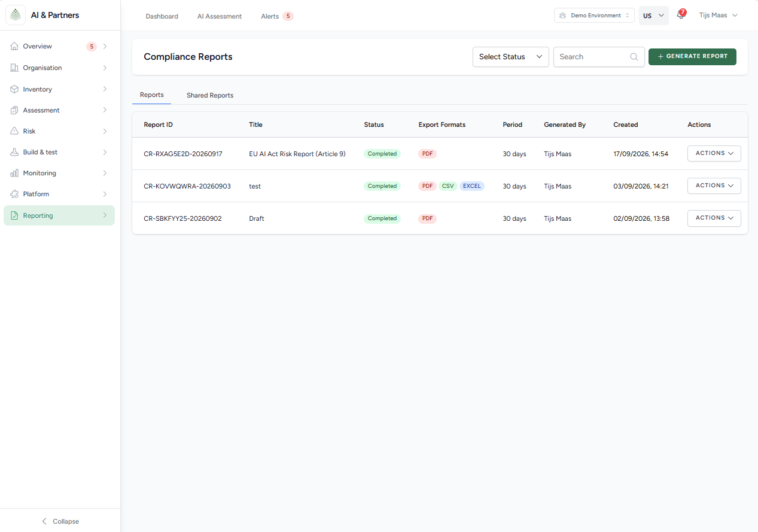Viewport: 758px width, 532px height.
Task: Click Completed status for EU AI Act report
Action: 382,154
